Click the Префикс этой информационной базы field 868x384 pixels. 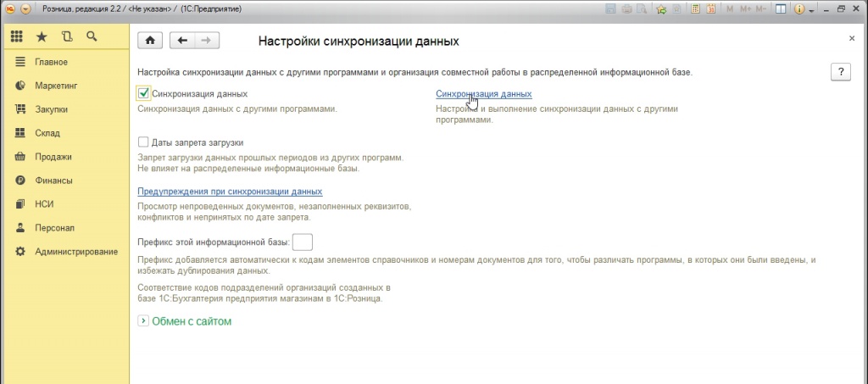click(x=302, y=242)
